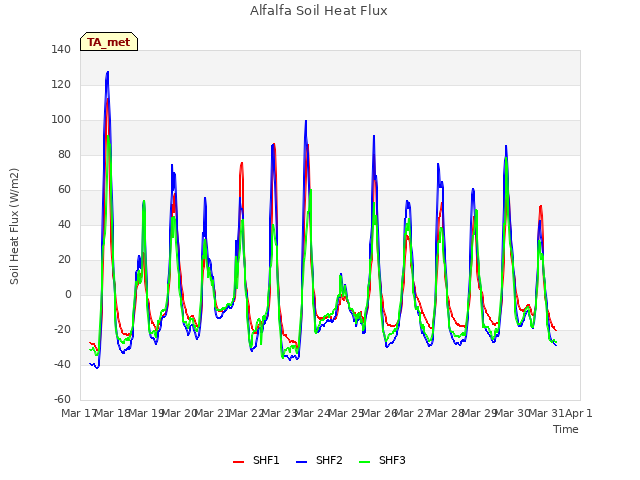Click the -20 y-axis tick label
Image resolution: width=640 pixels, height=480 pixels.
point(62,329)
